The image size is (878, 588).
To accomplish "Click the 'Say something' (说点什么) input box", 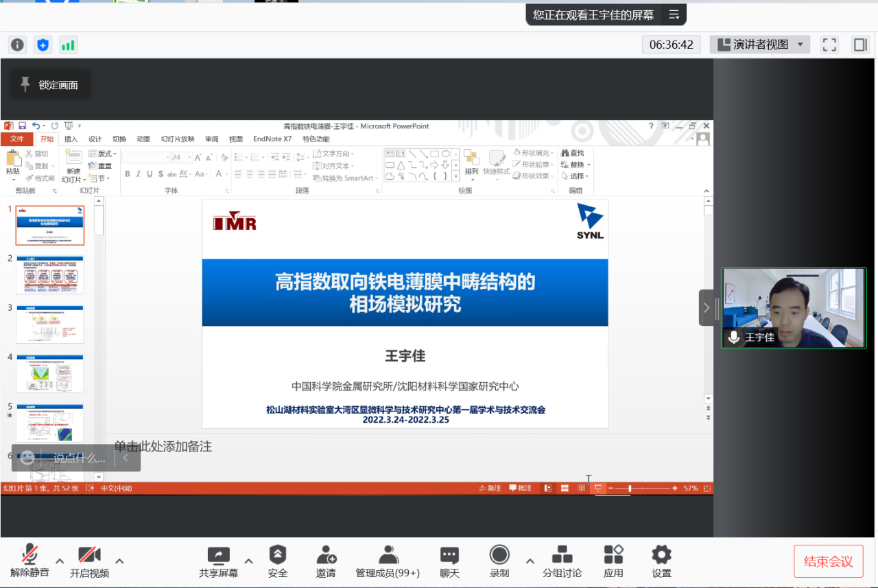I will (79, 458).
